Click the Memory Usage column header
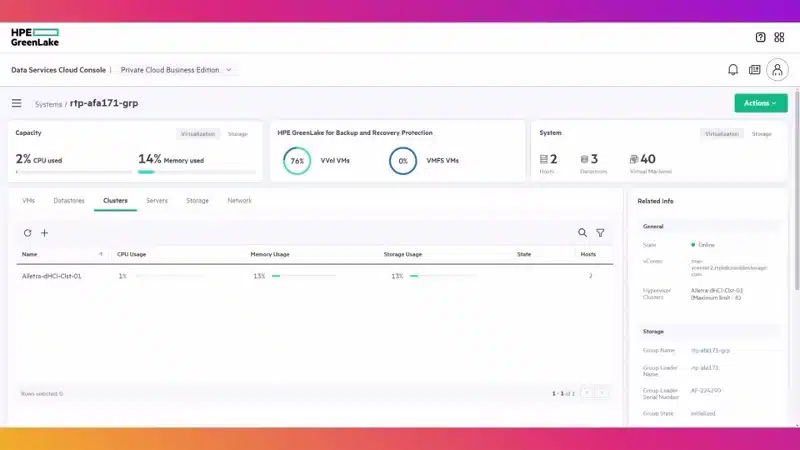800x450 pixels. [270, 254]
